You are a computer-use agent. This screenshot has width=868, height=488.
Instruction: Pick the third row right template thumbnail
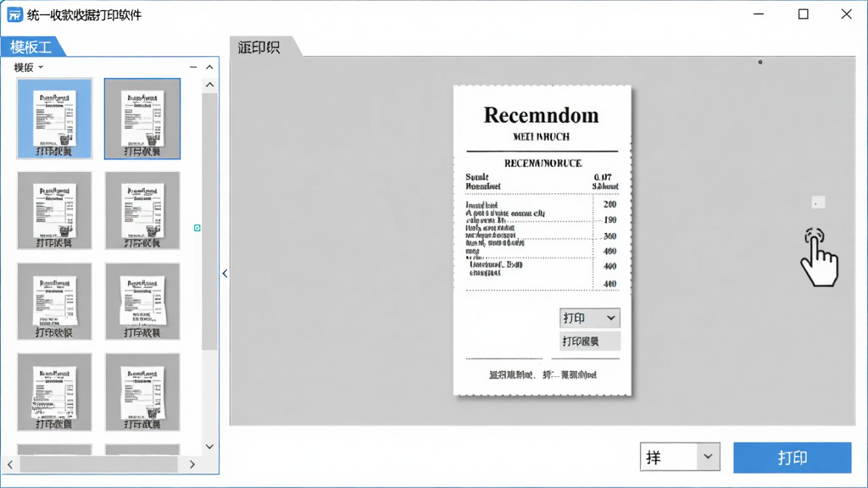pyautogui.click(x=142, y=301)
